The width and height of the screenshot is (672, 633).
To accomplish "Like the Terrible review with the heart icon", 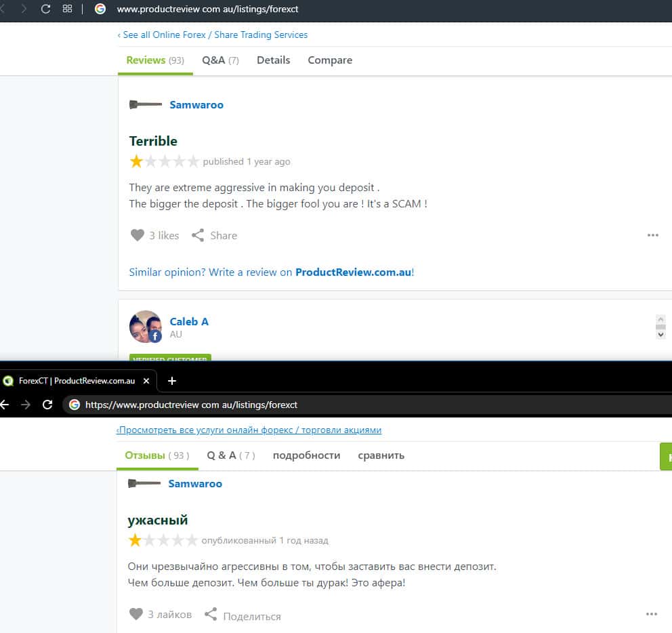I will [x=137, y=235].
